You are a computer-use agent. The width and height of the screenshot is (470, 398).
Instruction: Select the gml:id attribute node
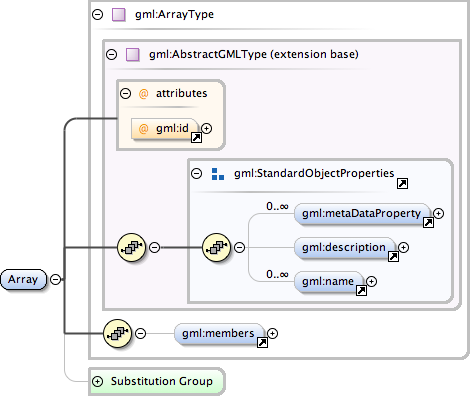pos(165,129)
